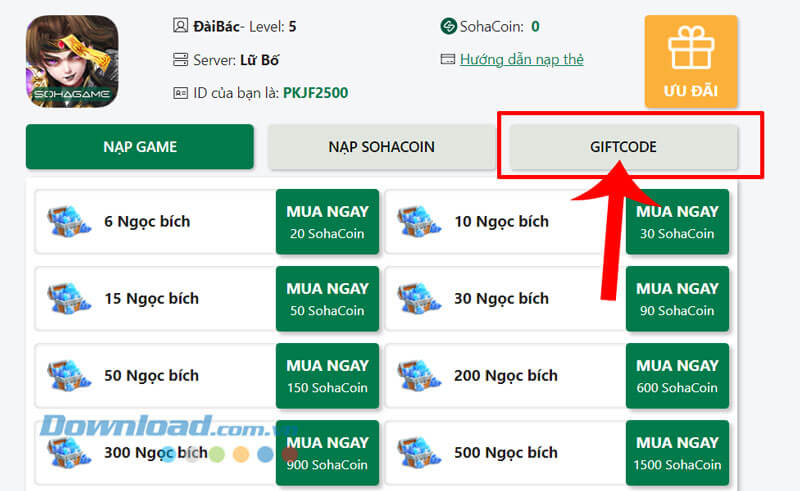Buy 10 Ngọc bích for 30 SohaCoin
The image size is (800, 491).
coord(678,222)
